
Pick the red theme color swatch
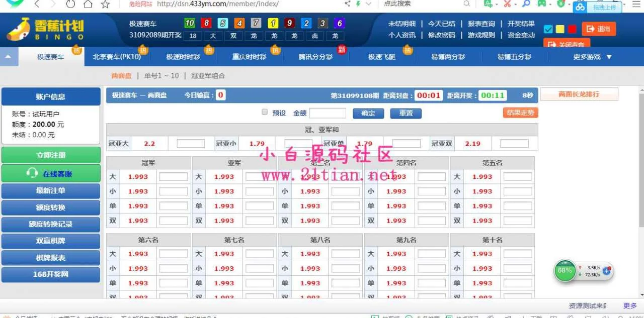coord(572,30)
